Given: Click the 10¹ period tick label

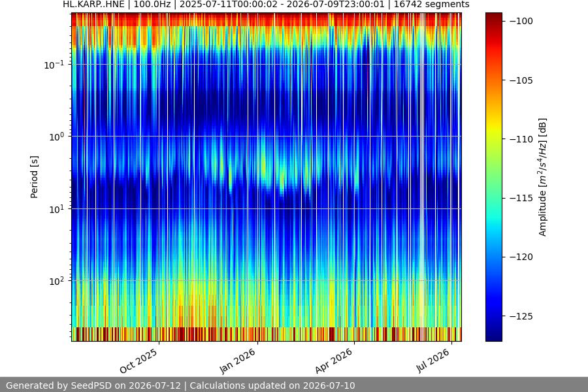Looking at the screenshot, I should pyautogui.click(x=56, y=209).
